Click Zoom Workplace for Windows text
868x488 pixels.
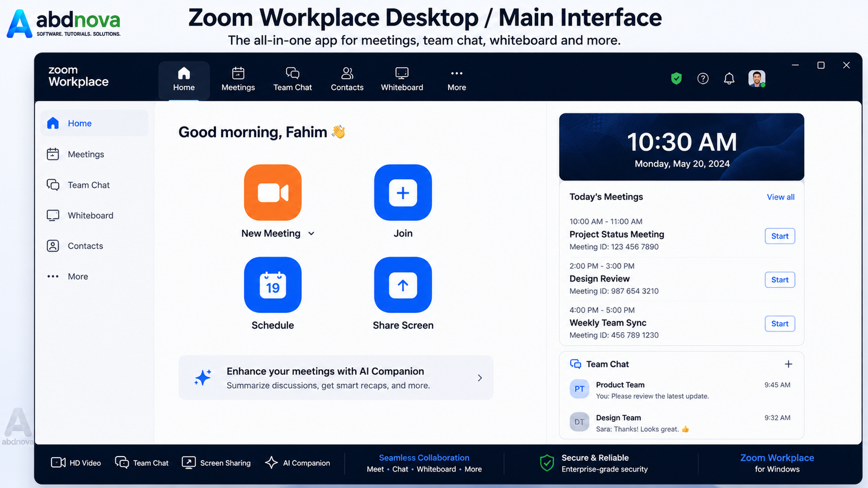pos(777,463)
